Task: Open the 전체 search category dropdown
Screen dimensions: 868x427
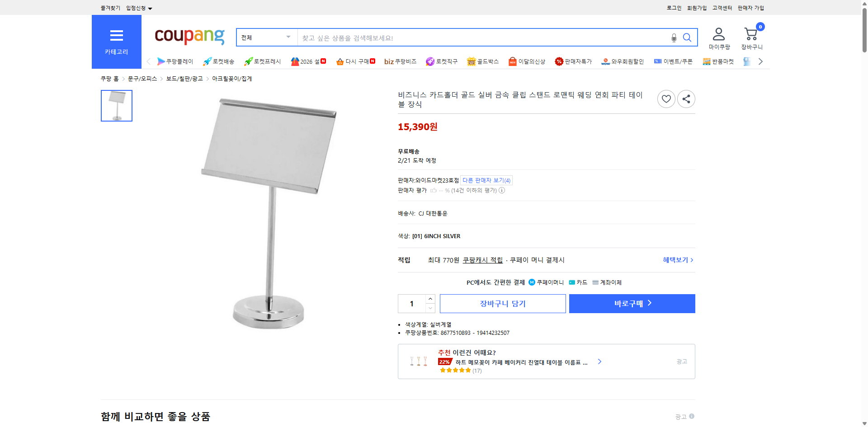Action: (266, 38)
